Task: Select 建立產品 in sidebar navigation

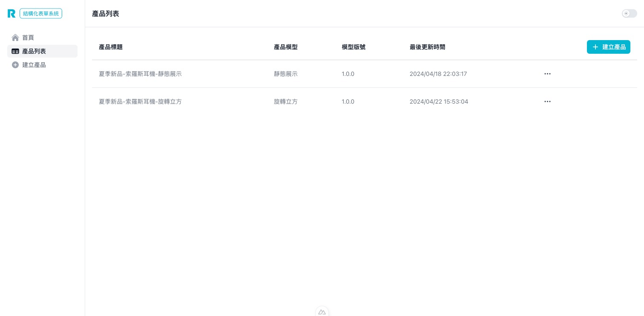Action: tap(34, 65)
